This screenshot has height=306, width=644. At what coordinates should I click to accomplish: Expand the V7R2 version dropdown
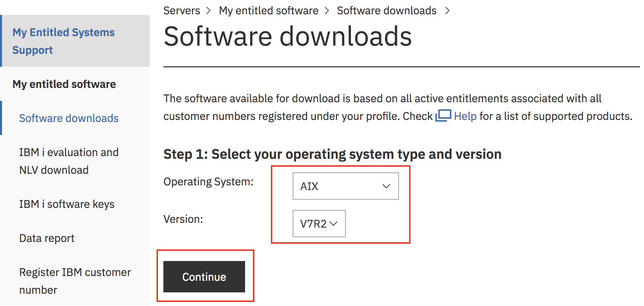[319, 224]
